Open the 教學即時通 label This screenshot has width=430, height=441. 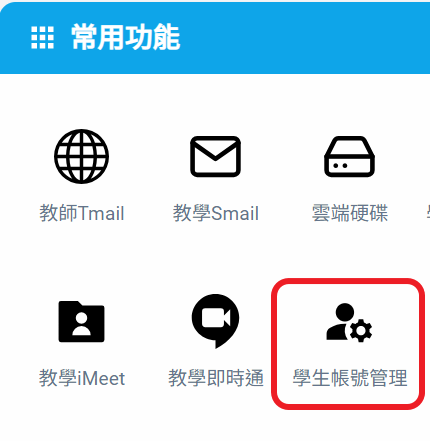click(216, 378)
